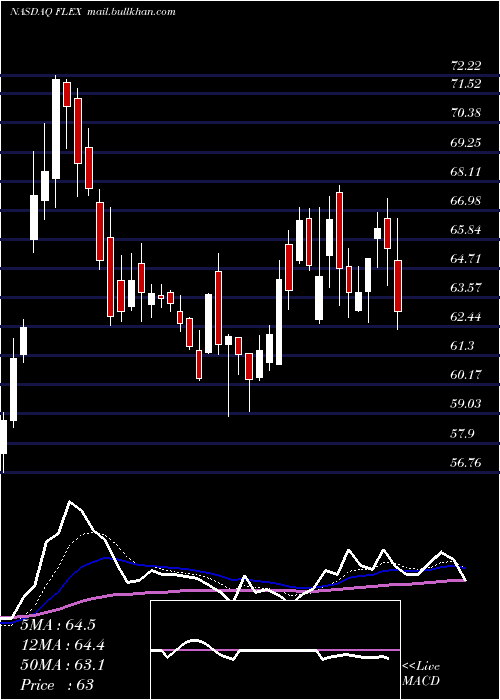
Task: Select the 71.52 price level label
Action: 466,83
